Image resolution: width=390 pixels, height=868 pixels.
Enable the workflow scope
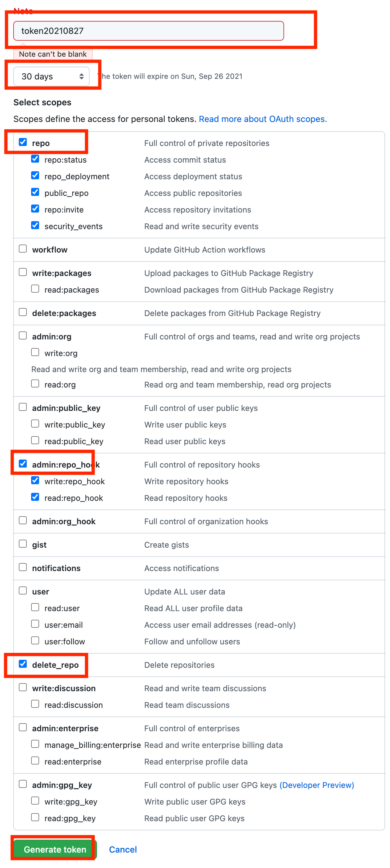(x=22, y=248)
